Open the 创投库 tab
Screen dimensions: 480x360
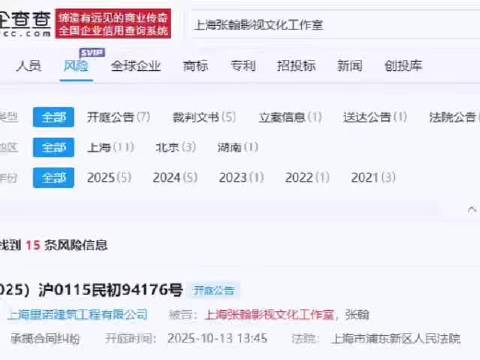(x=403, y=66)
